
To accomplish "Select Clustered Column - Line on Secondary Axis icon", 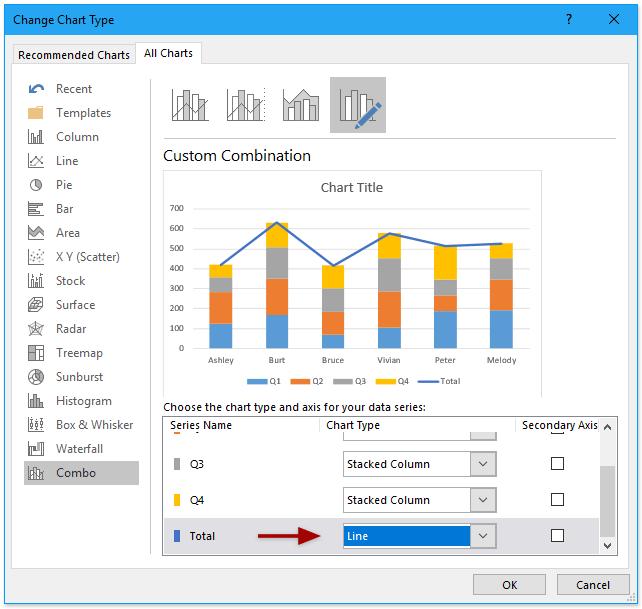I will tap(246, 105).
